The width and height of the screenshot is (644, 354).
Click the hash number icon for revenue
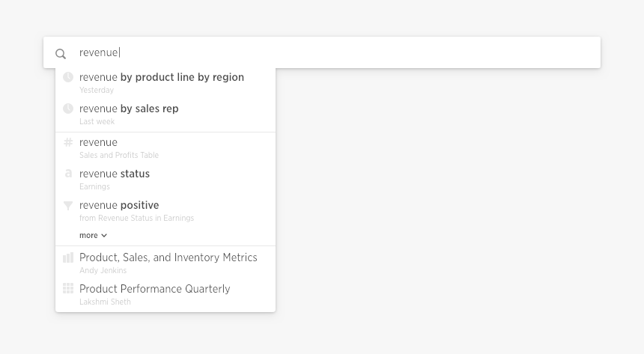pyautogui.click(x=68, y=142)
